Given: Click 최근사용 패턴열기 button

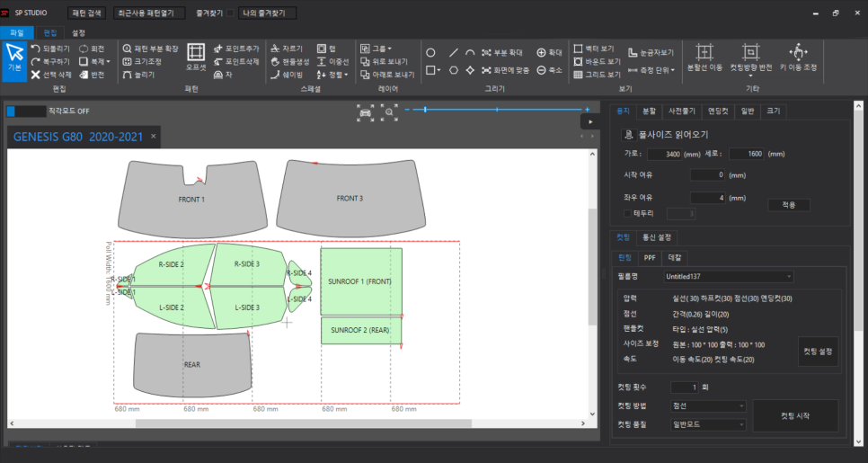Looking at the screenshot, I should pyautogui.click(x=149, y=13).
